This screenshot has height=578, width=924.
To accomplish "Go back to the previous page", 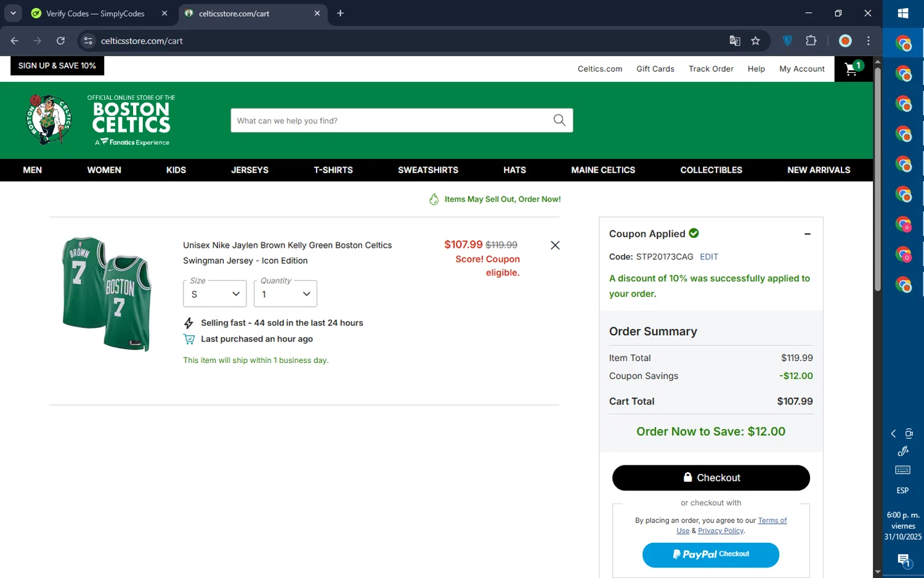I will pos(15,41).
